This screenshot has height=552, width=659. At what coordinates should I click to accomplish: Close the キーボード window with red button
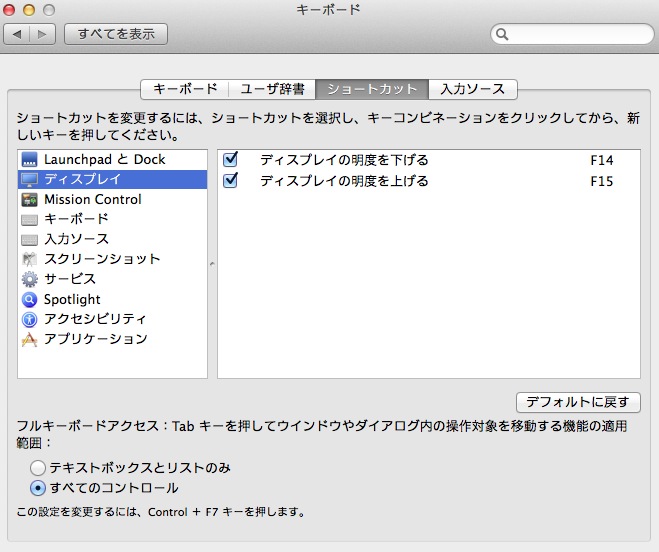9,10
